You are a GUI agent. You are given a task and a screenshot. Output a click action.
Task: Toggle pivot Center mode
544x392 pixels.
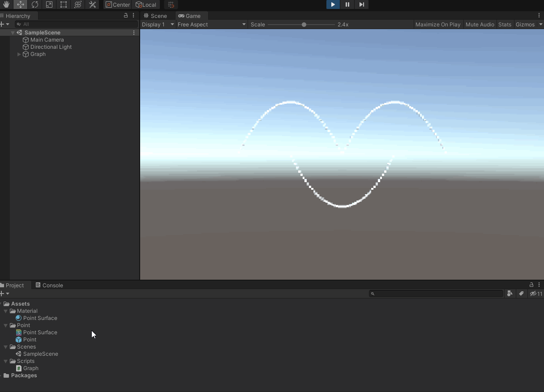click(118, 4)
